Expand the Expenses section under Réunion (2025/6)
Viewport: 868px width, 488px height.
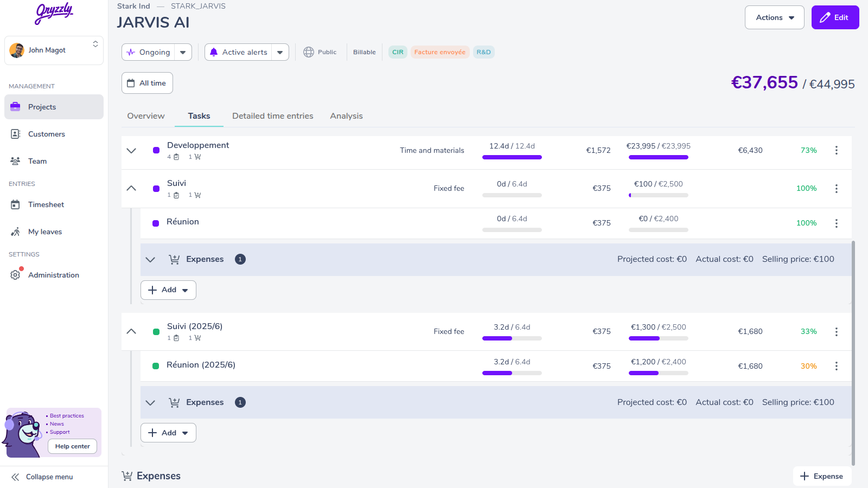coord(150,403)
